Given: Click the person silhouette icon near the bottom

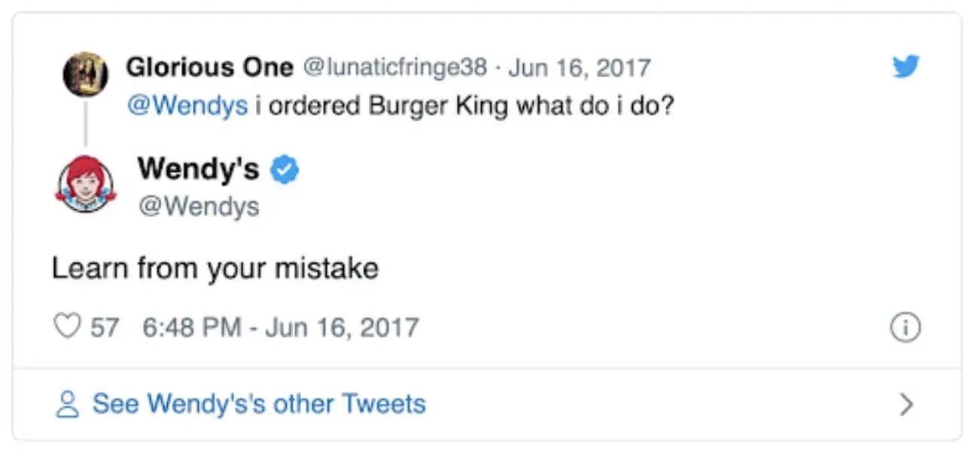Looking at the screenshot, I should point(68,404).
